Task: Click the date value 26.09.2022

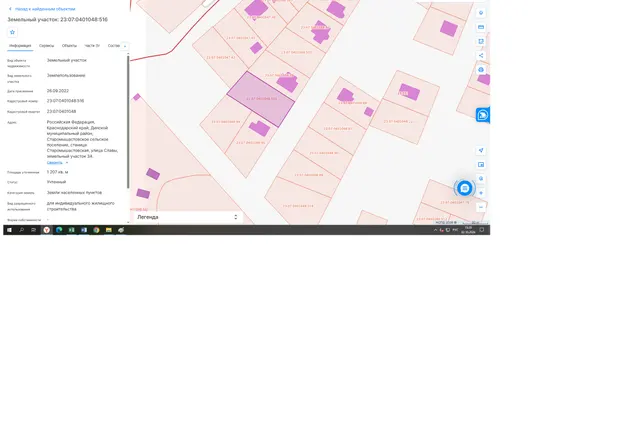Action: pyautogui.click(x=58, y=91)
